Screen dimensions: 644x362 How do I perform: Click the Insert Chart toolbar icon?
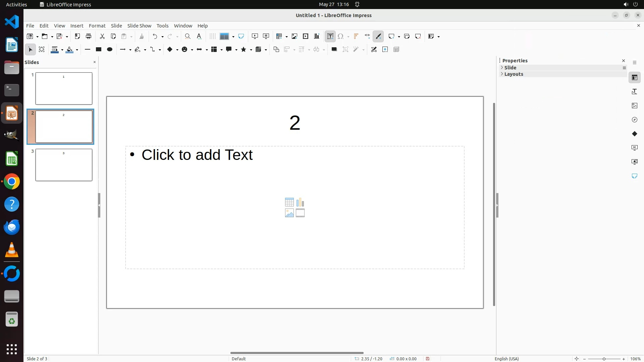tap(317, 36)
